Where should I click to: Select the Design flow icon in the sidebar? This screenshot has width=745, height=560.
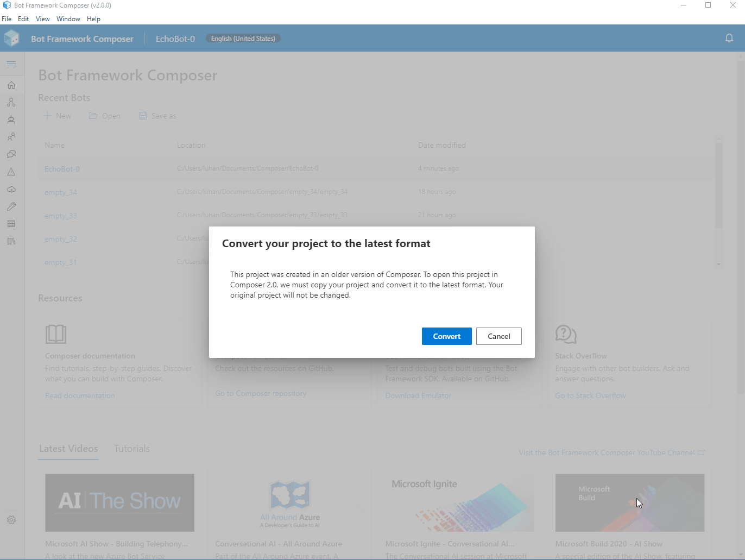11,102
